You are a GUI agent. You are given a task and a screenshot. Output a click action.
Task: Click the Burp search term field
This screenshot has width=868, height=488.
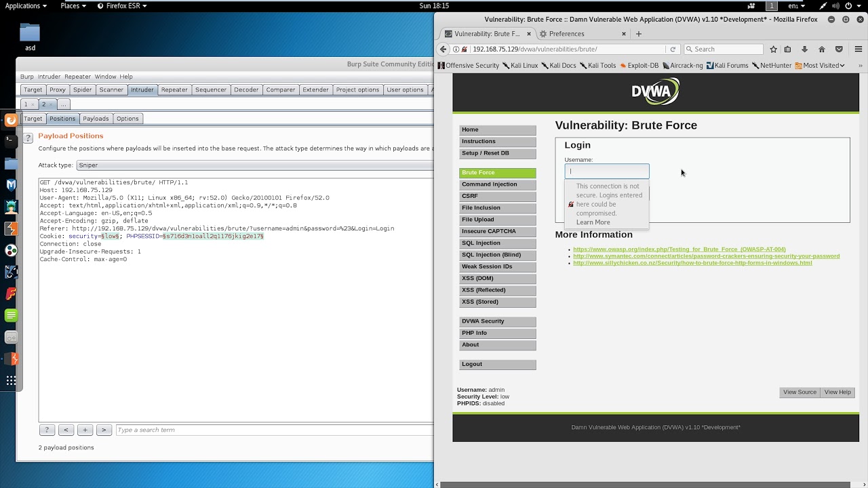pyautogui.click(x=275, y=430)
